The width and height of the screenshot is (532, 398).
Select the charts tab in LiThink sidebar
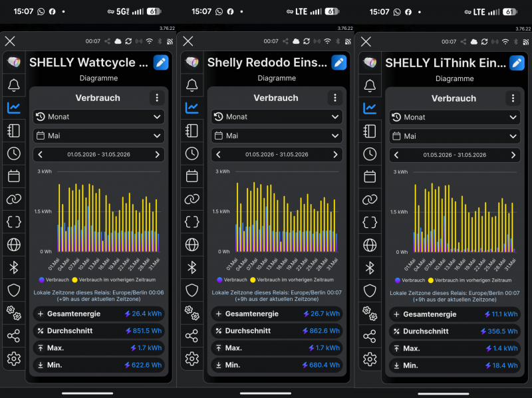370,108
